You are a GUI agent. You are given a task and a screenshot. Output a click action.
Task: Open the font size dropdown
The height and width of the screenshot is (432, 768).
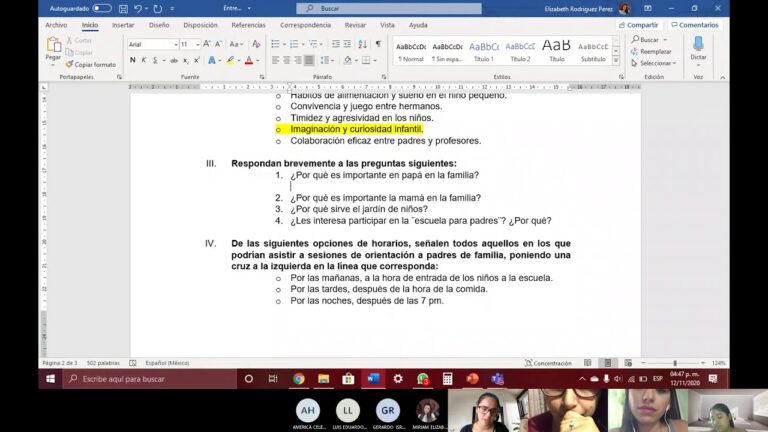(198, 45)
